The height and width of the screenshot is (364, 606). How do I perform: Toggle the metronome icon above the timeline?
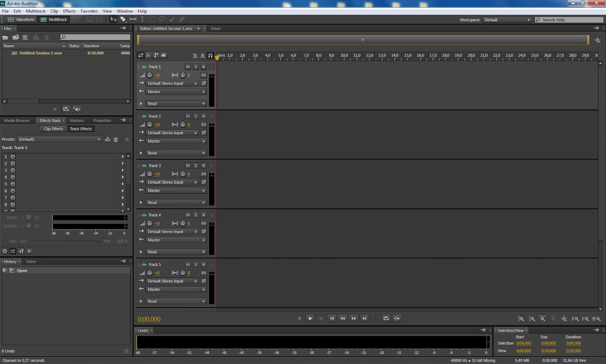pyautogui.click(x=194, y=55)
